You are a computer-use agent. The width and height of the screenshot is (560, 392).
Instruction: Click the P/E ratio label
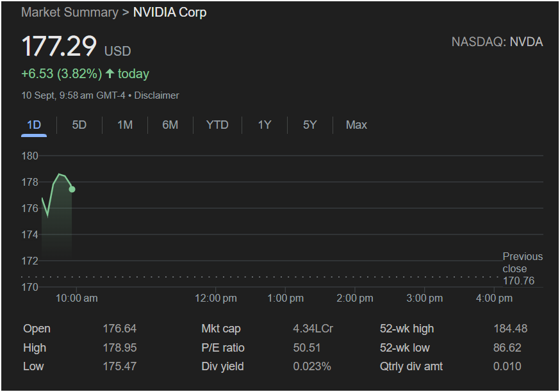223,348
